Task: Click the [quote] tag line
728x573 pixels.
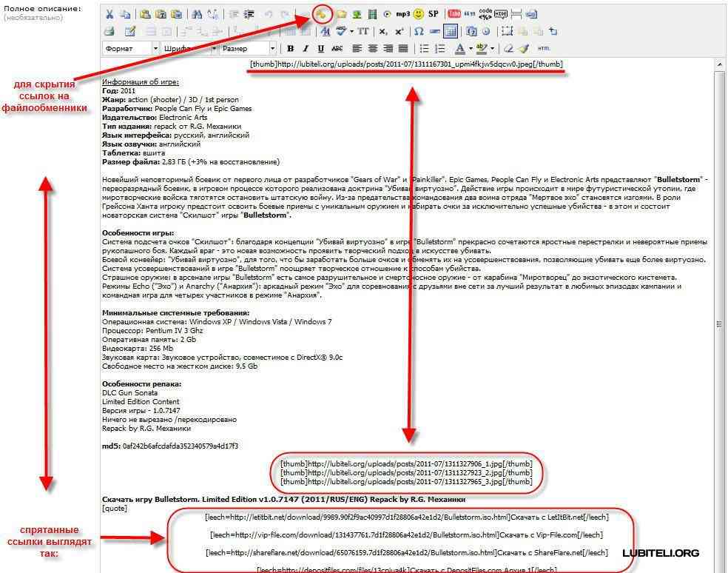Action: 115,508
